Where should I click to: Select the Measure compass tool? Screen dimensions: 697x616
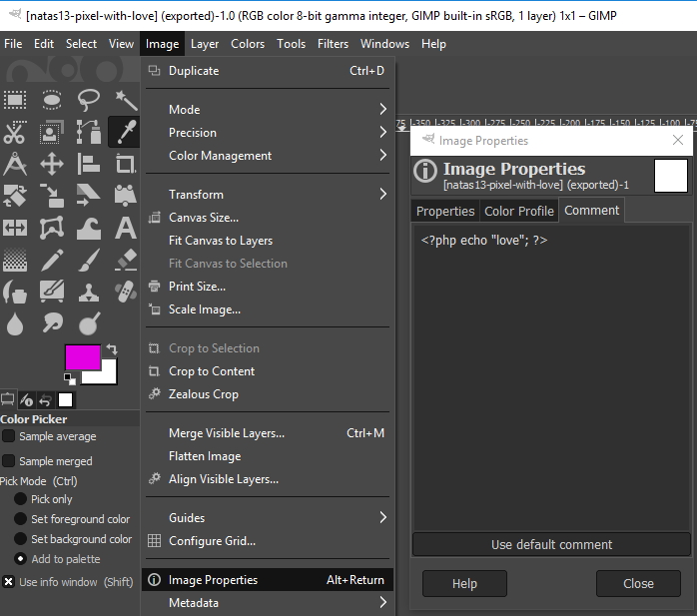point(15,164)
